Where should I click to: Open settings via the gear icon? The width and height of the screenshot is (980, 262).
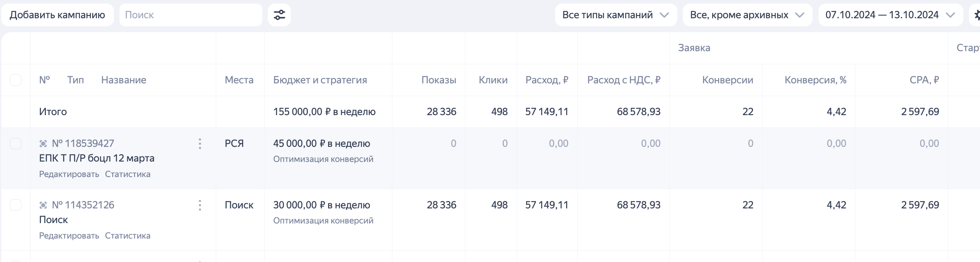tap(978, 15)
